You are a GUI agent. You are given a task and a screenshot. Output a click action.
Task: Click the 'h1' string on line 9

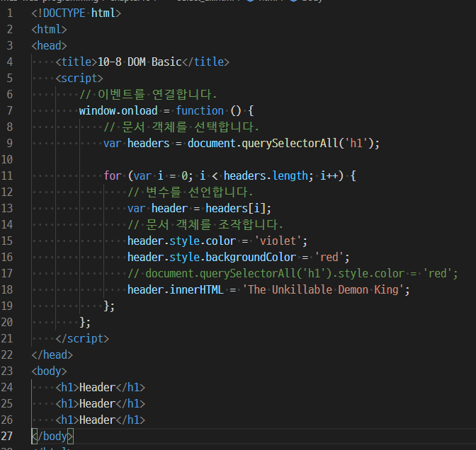point(356,143)
